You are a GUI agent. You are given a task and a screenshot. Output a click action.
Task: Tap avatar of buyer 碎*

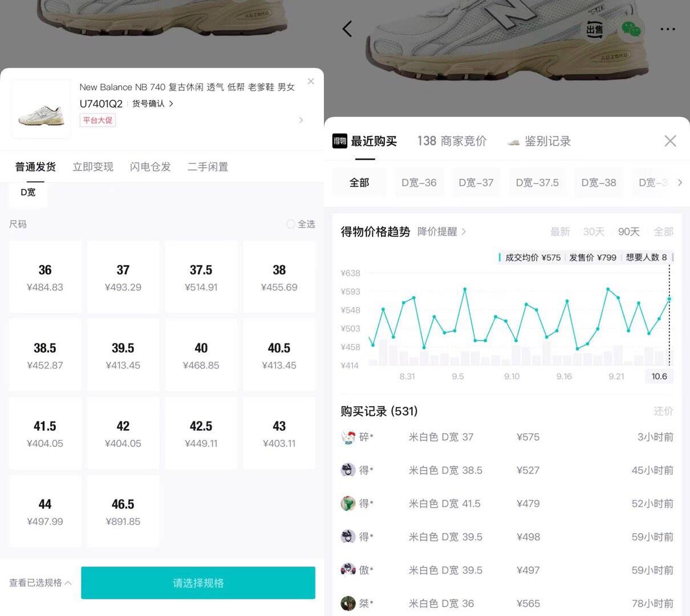[348, 437]
